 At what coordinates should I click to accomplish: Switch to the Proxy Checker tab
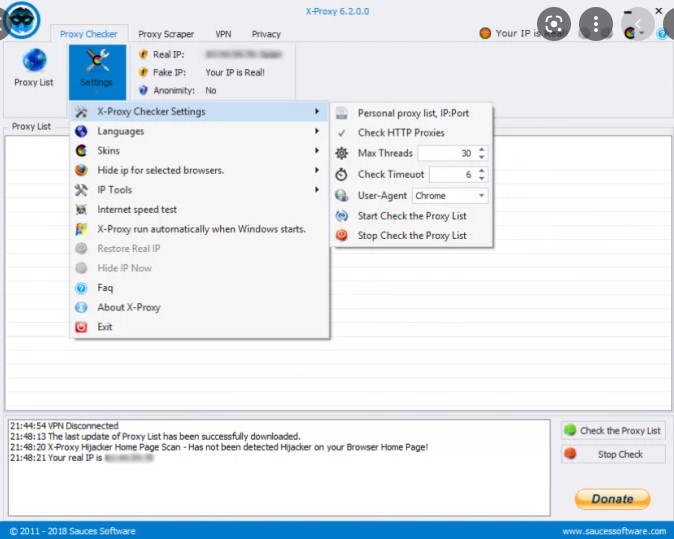click(89, 34)
